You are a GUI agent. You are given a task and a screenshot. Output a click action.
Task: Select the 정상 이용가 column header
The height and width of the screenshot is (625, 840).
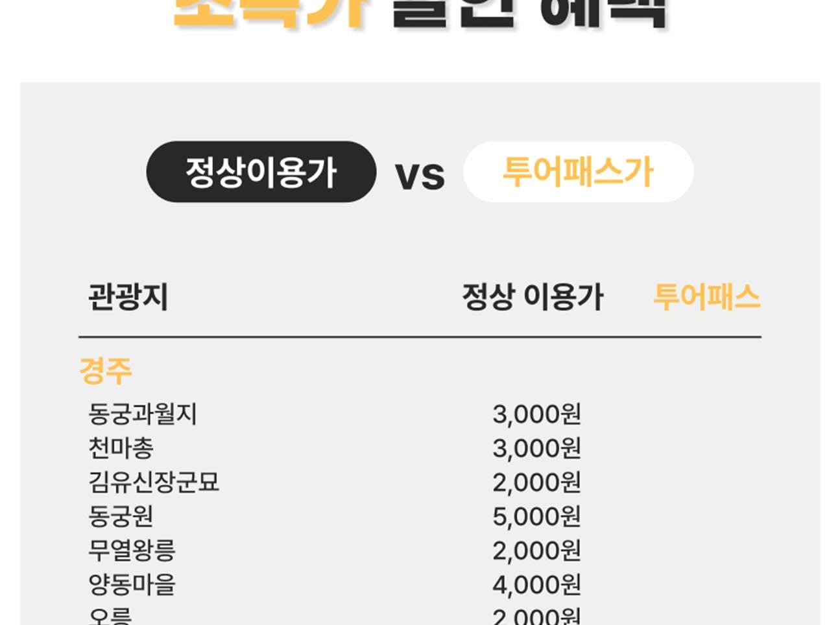[x=533, y=297]
